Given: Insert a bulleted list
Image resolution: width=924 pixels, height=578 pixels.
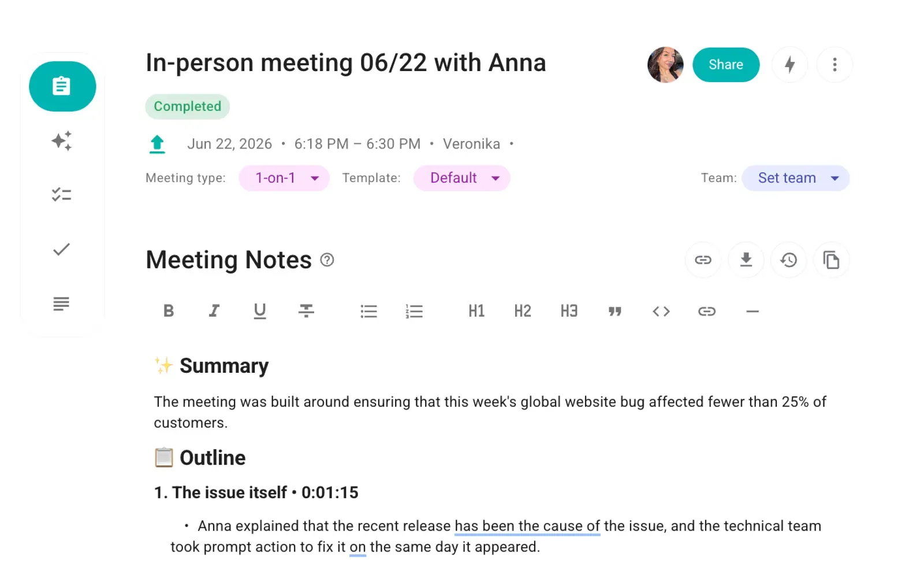Looking at the screenshot, I should coord(368,311).
